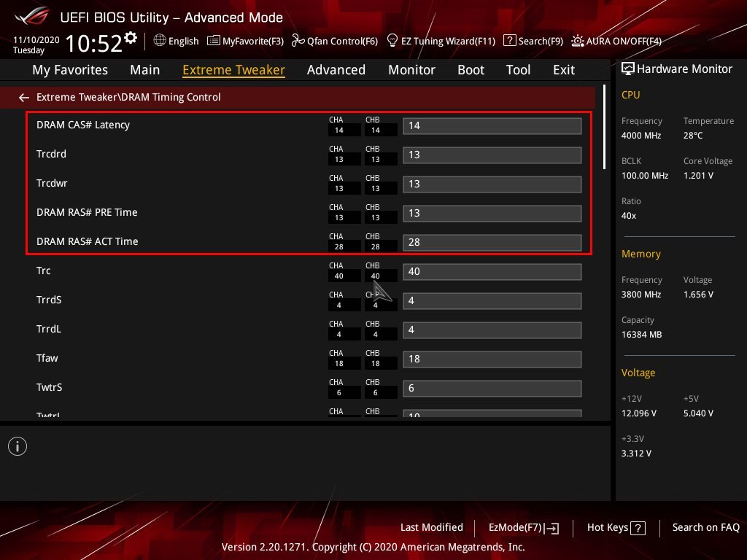The image size is (747, 560).
Task: Open Search on FAQ
Action: pyautogui.click(x=706, y=528)
